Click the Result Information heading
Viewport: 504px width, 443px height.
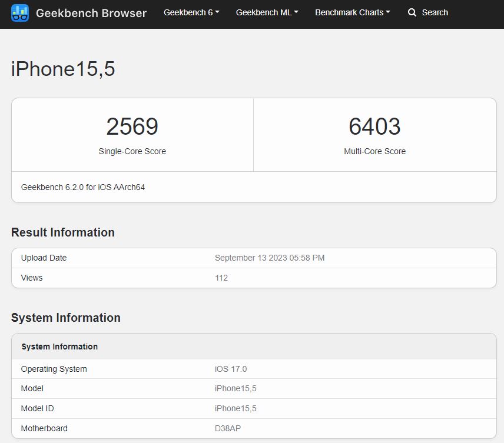point(62,232)
